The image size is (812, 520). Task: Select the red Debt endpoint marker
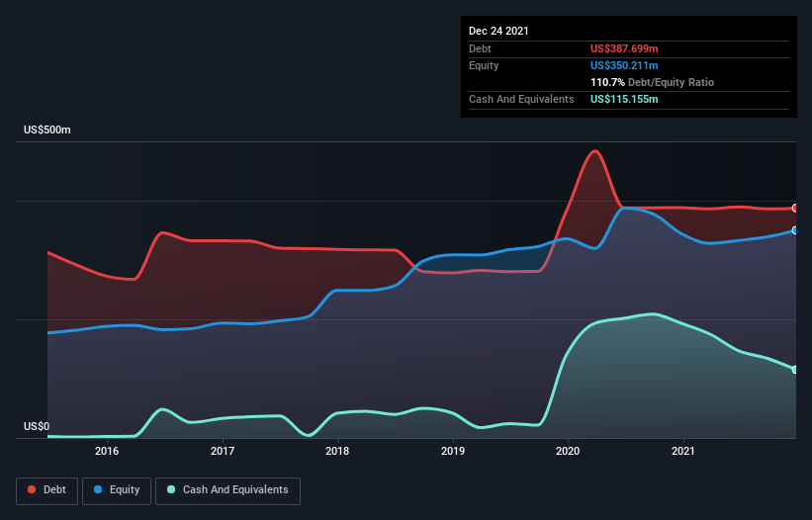click(795, 208)
